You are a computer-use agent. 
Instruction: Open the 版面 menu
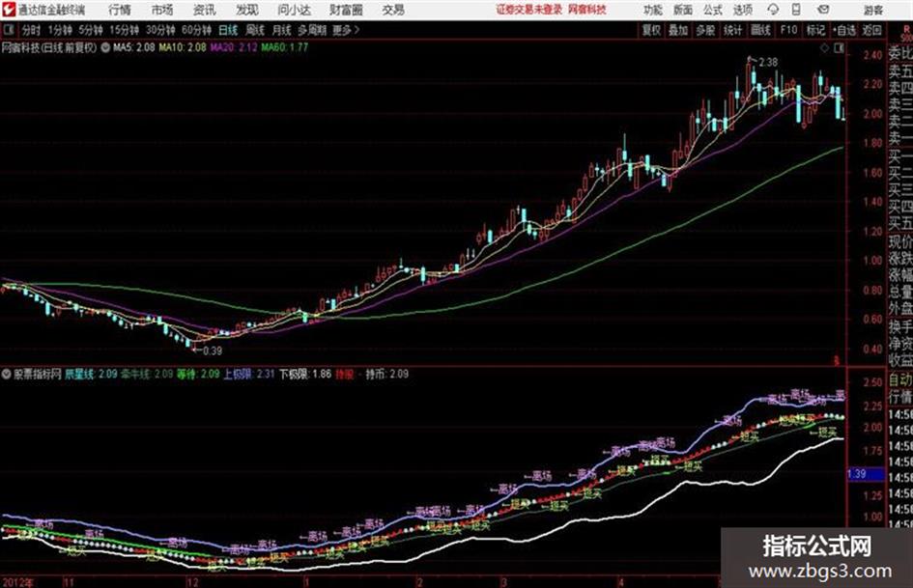click(x=683, y=10)
